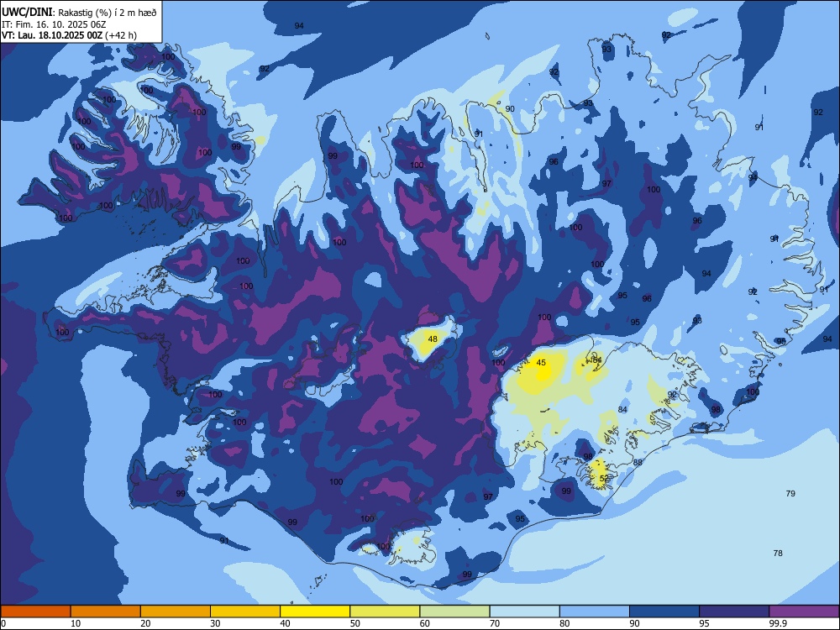
Task: Click the light blue 80–90 legend swatch
Action: [595, 612]
